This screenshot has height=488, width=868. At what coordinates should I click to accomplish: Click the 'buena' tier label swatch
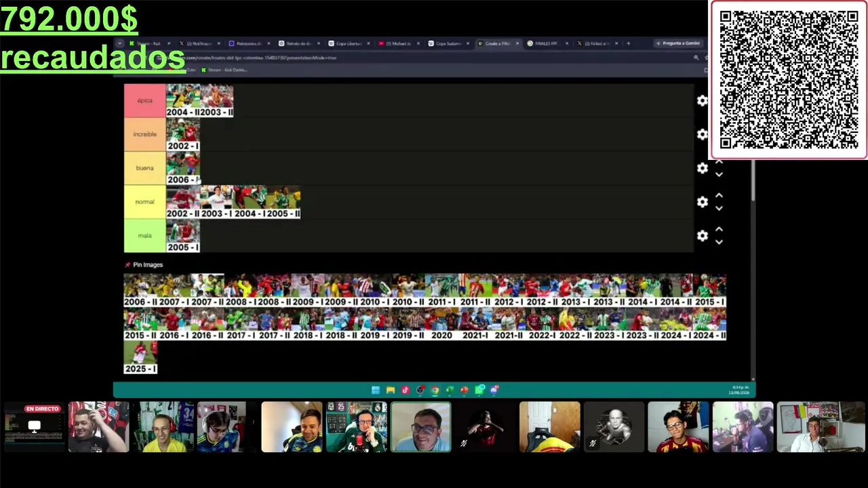click(x=144, y=168)
